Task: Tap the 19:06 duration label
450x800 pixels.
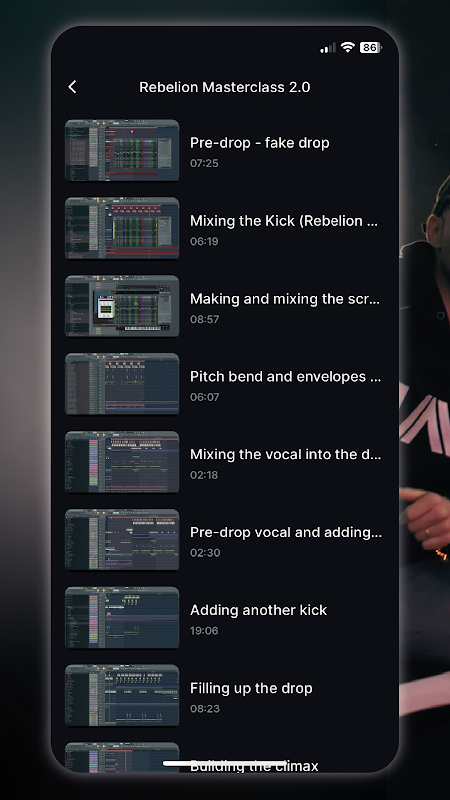Action: coord(204,631)
